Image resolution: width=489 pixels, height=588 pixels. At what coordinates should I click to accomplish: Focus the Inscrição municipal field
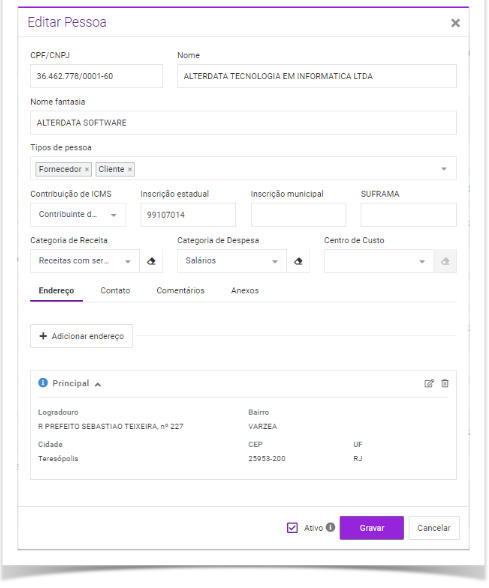pos(298,215)
